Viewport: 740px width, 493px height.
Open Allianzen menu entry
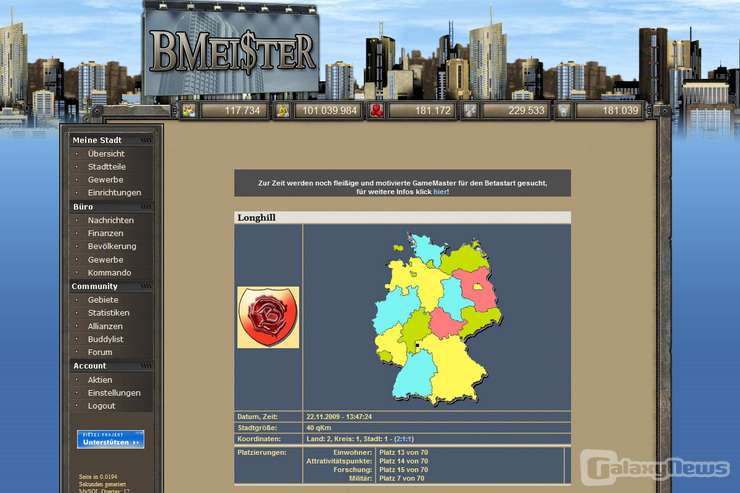point(105,326)
